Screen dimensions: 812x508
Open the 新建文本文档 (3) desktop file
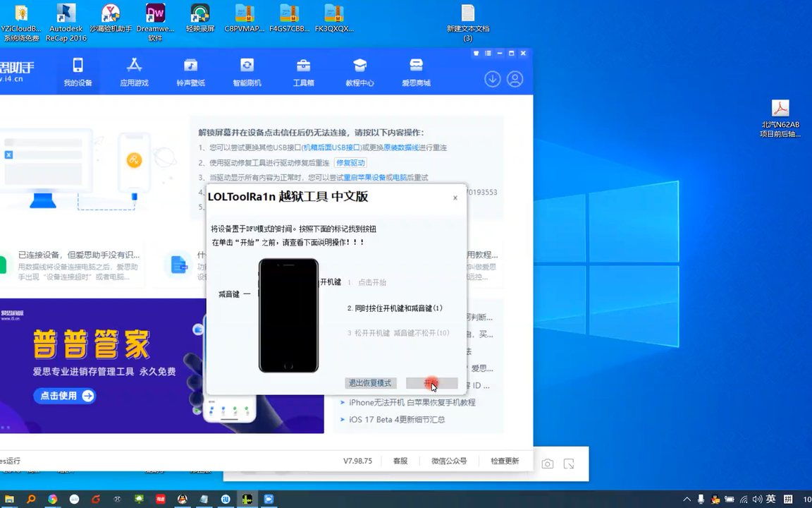[468, 23]
